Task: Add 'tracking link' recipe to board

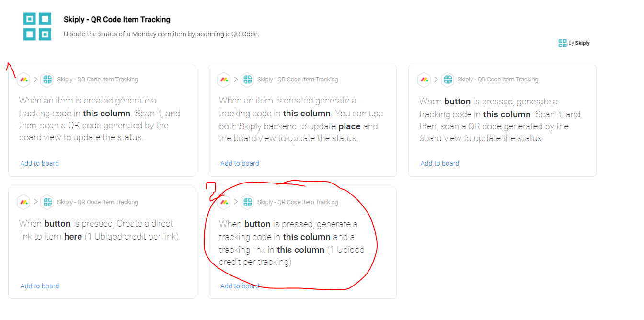Action: coord(240,286)
